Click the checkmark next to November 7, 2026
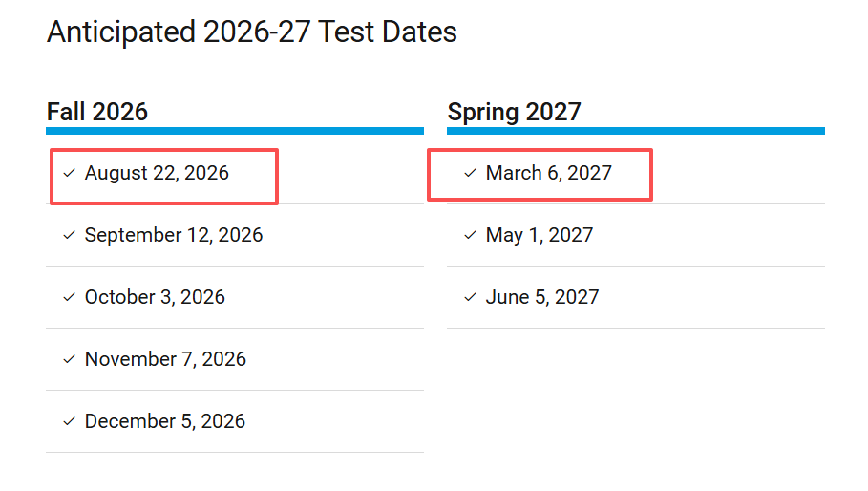Image resolution: width=868 pixels, height=491 pixels. pos(69,359)
